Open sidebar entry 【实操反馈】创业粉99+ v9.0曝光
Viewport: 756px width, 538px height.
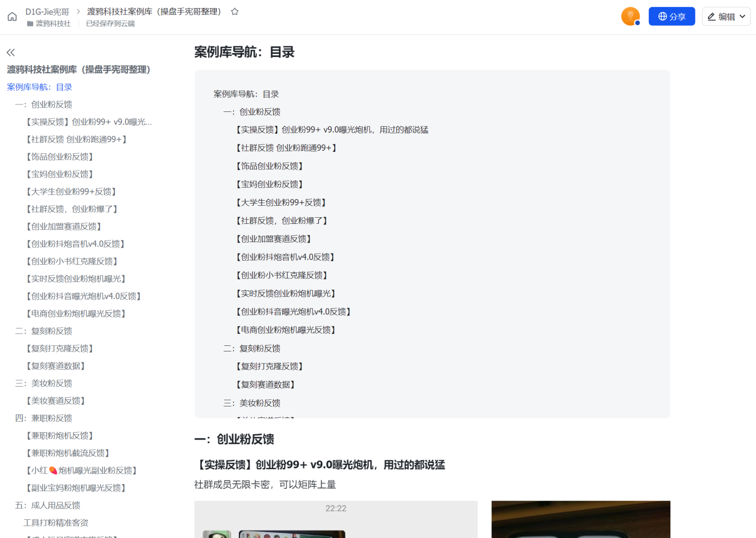click(88, 122)
